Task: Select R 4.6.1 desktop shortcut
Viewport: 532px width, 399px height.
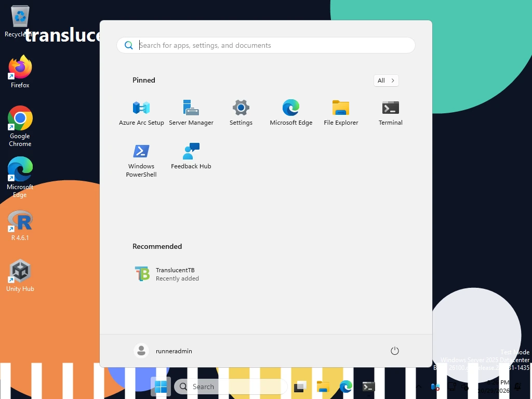Action: tap(20, 225)
